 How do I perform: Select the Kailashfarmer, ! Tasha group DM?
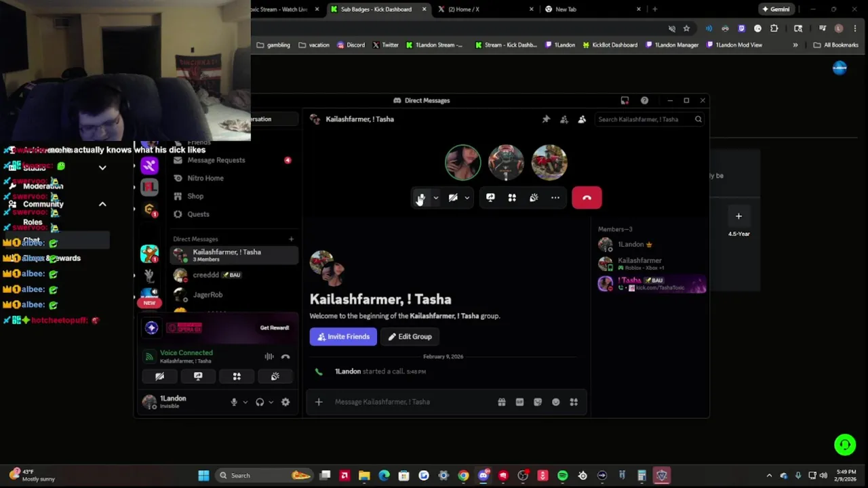coord(233,255)
